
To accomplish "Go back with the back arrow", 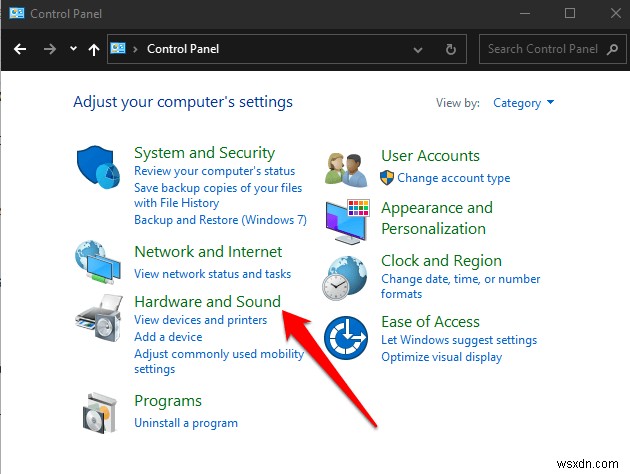I will pos(20,49).
